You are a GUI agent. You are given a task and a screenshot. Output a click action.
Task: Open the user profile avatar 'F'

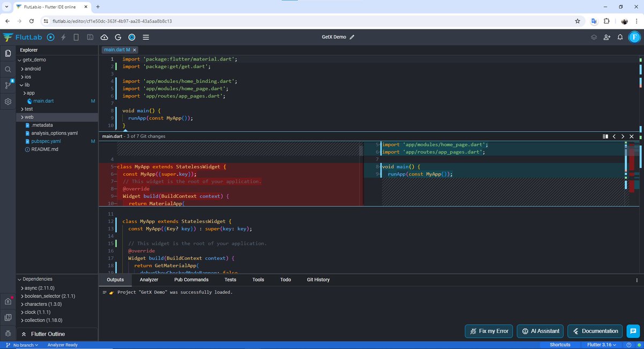[634, 37]
